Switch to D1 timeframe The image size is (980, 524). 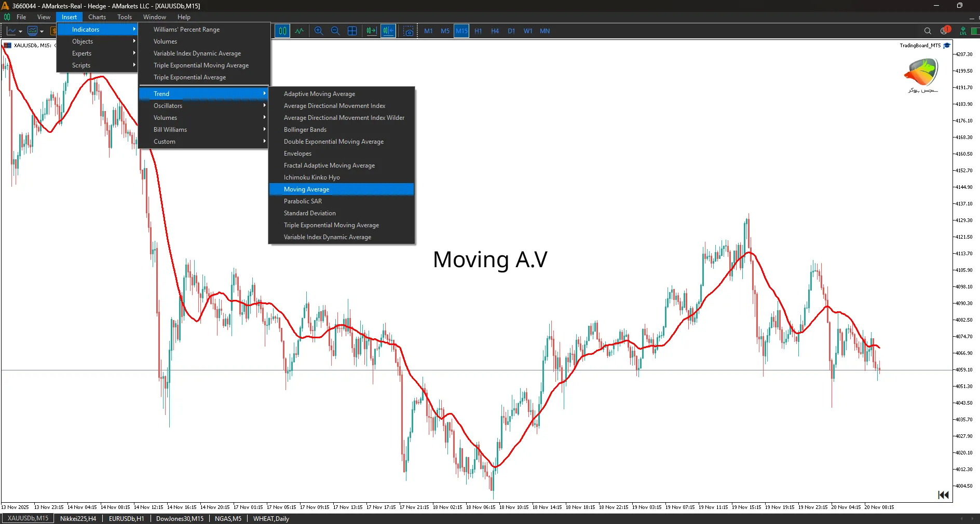(x=511, y=31)
